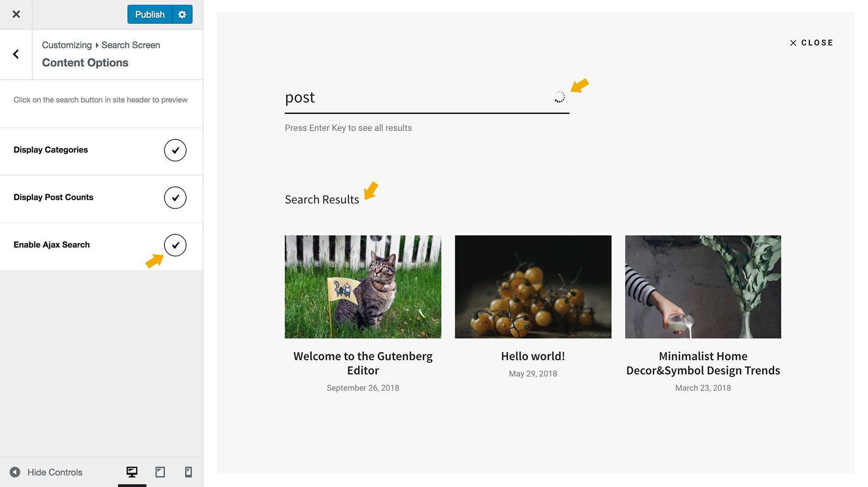Toggle Display Categories checkmark
This screenshot has height=487, width=868.
click(175, 150)
